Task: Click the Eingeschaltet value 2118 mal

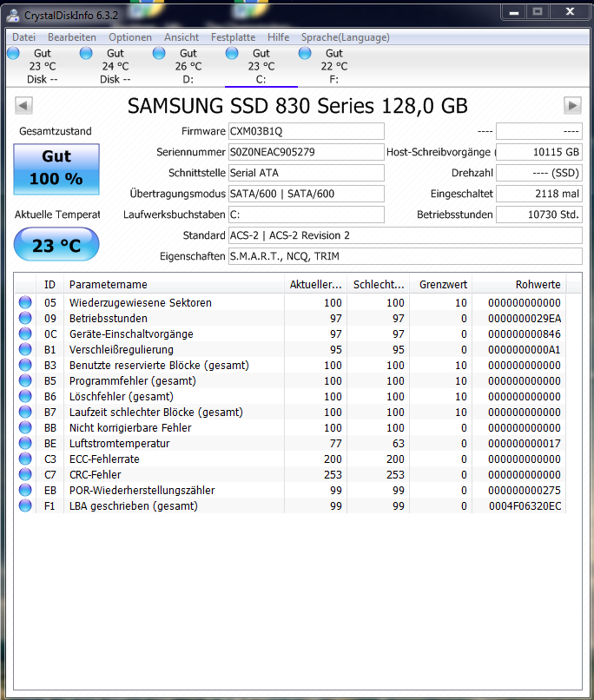Action: tap(539, 194)
